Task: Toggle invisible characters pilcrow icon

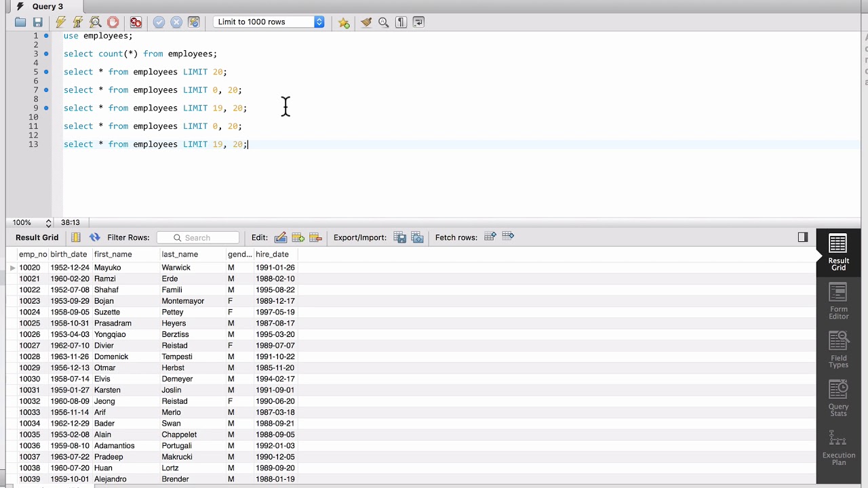Action: tap(401, 22)
